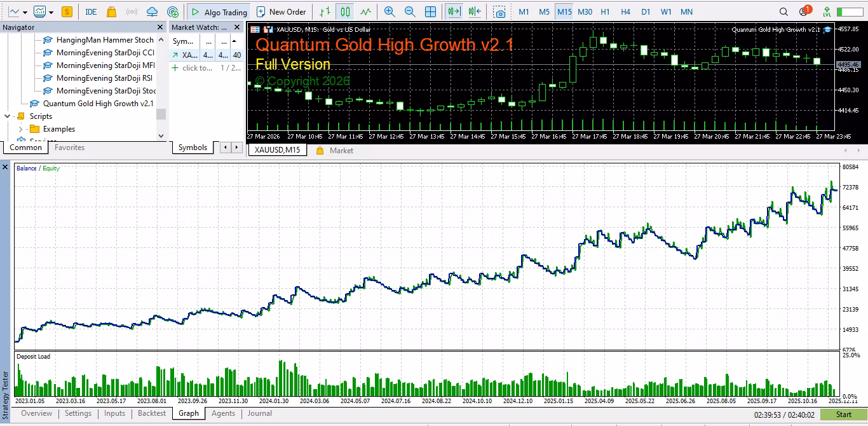
Task: Open the Strategy Tester Inputs tab
Action: point(115,413)
